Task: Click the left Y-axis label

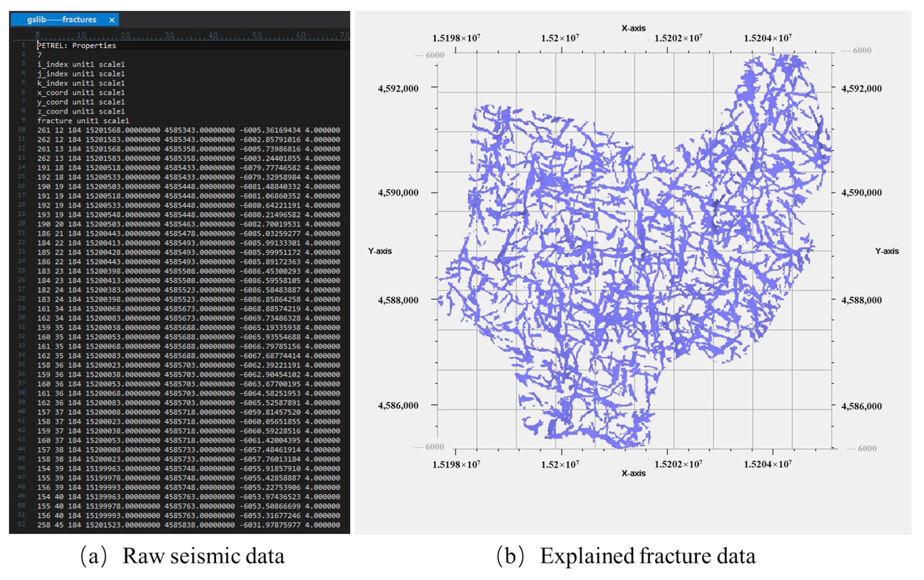Action: click(380, 251)
